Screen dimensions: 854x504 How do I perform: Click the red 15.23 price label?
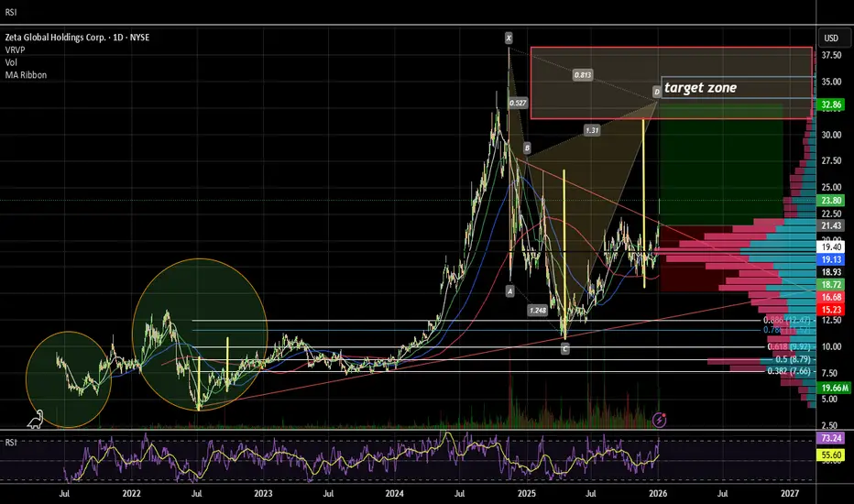tap(831, 310)
